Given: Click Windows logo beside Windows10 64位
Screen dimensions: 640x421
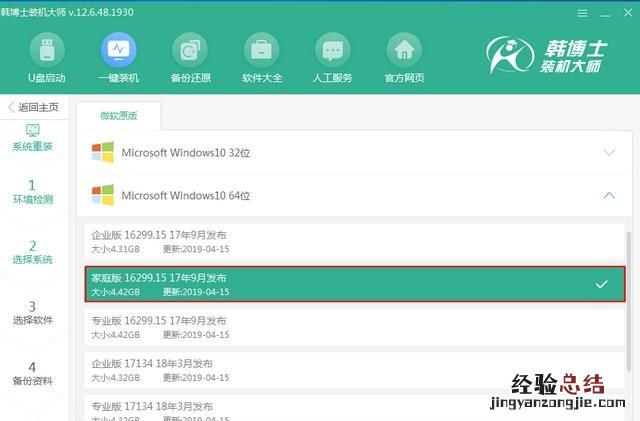Looking at the screenshot, I should [x=103, y=195].
